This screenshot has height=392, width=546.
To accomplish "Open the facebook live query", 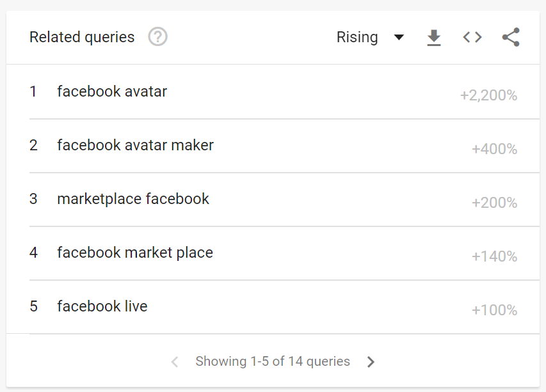I will 102,306.
